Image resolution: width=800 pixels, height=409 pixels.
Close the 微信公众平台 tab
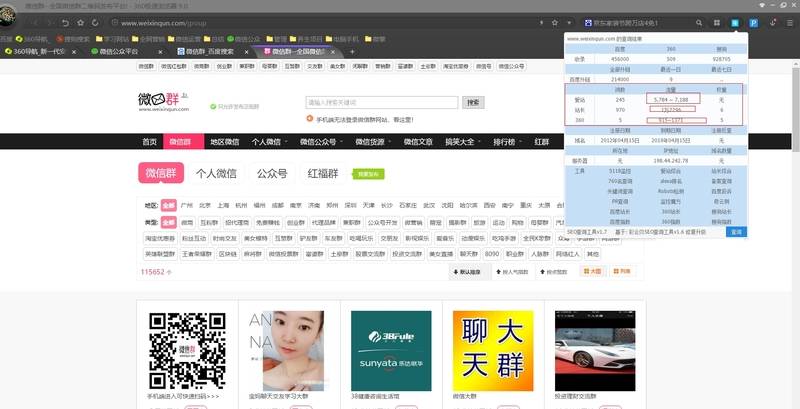[160, 52]
